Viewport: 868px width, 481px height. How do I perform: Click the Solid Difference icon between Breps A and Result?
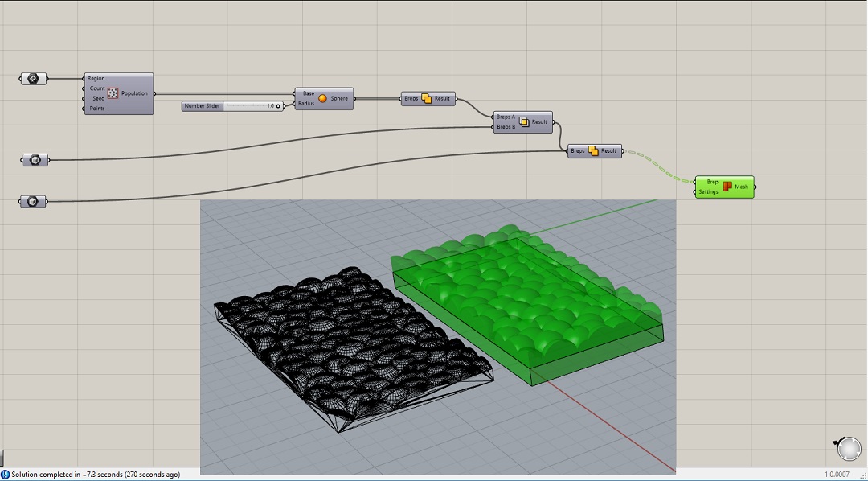524,122
